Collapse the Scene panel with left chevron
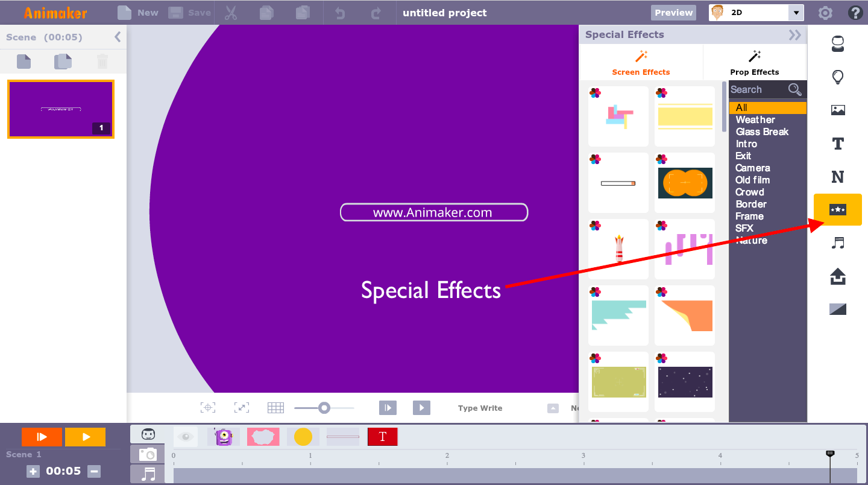This screenshot has height=485, width=868. click(x=118, y=37)
